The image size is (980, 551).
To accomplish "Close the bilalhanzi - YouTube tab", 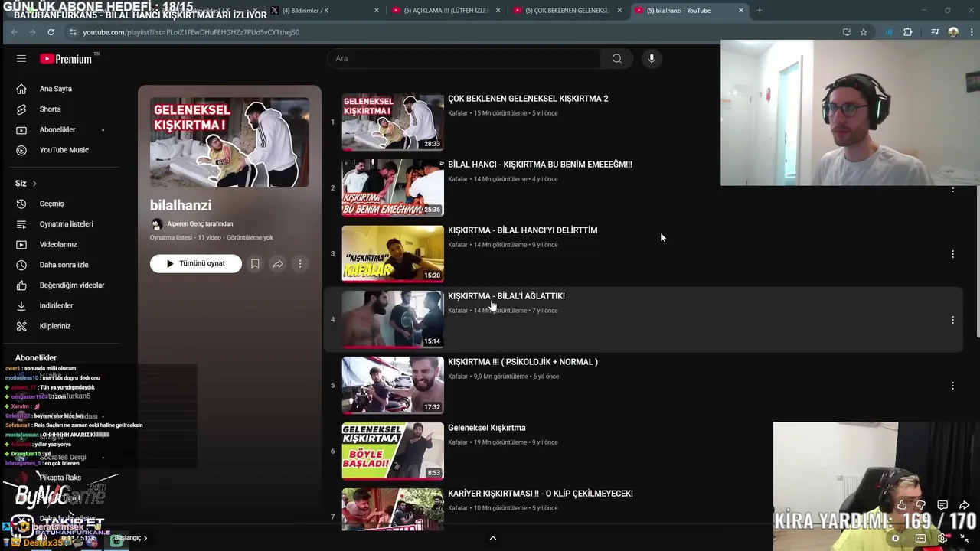I will [741, 11].
